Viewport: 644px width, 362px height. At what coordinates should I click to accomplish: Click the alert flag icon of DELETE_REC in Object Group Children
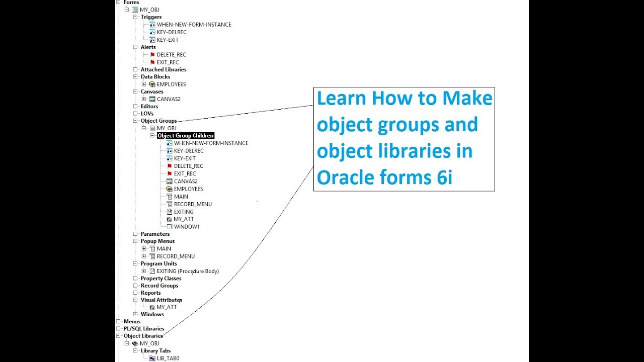point(170,166)
